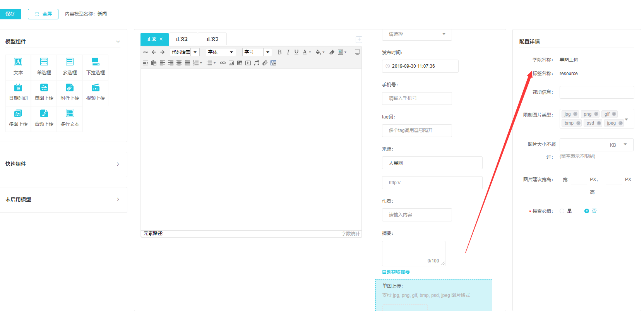The height and width of the screenshot is (312, 644).
Task: Add the 文本 text component
Action: [18, 67]
